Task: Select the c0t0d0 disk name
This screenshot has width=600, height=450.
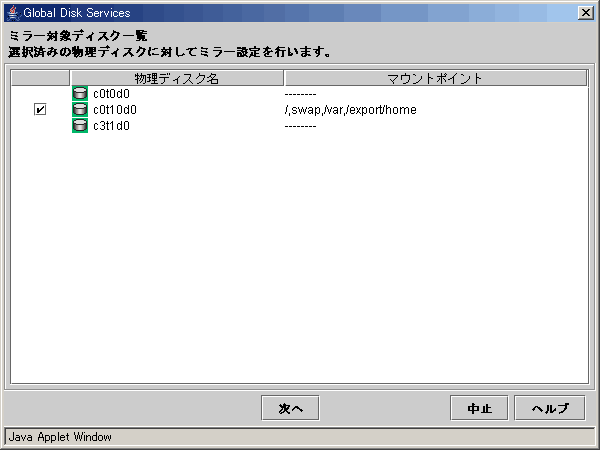Action: 111,94
